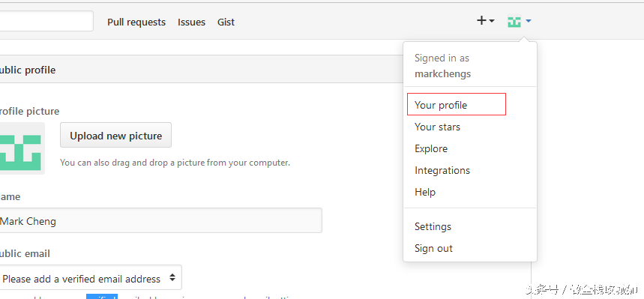Viewport: 644px width, 299px height.
Task: Expand the Public email dropdown
Action: pos(91,277)
